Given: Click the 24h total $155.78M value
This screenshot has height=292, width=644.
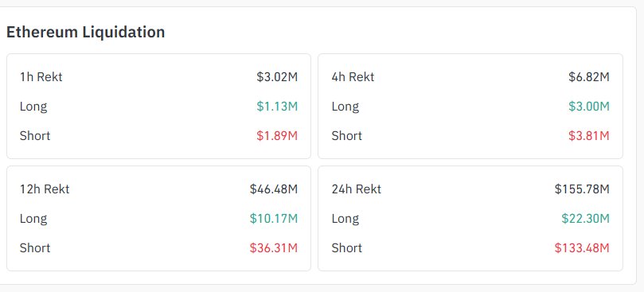Looking at the screenshot, I should click(582, 189).
